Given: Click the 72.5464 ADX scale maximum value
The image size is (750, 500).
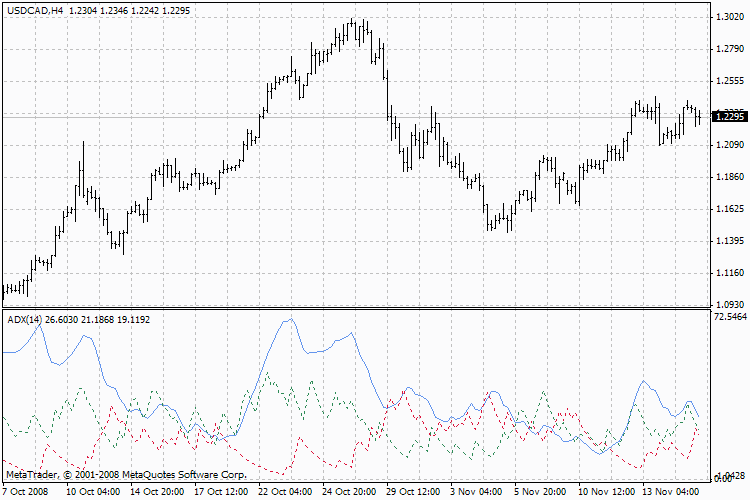Looking at the screenshot, I should [x=727, y=316].
